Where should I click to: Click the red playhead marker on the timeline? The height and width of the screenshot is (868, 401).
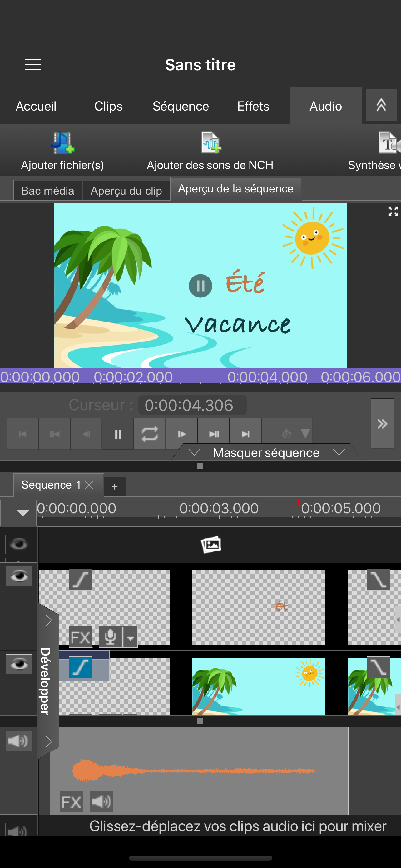[298, 502]
